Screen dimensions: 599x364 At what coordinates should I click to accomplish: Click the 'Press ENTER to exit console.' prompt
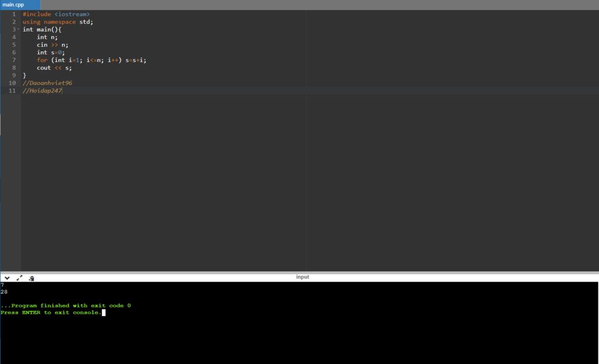[x=51, y=313]
